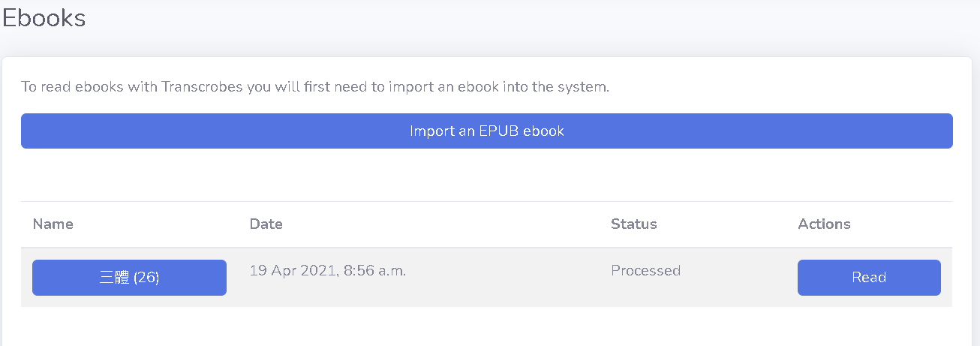Click the Actions column header
Image resolution: width=980 pixels, height=346 pixels.
pos(824,224)
